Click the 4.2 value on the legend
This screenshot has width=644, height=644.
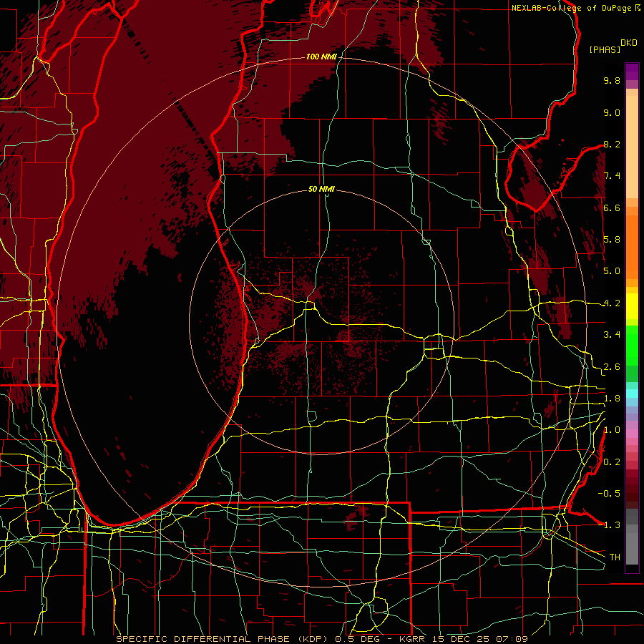612,303
